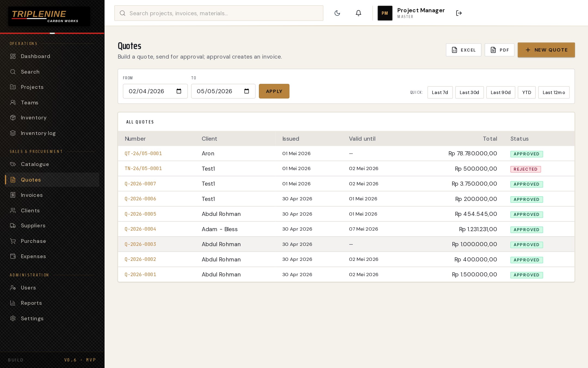
Task: Click the From date field 02/04/2026
Action: point(155,91)
